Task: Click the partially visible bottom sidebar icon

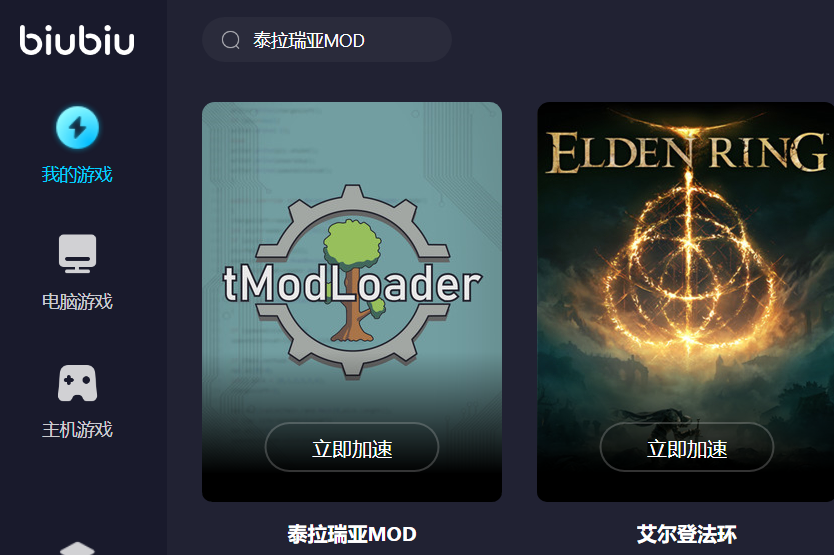Action: (78, 549)
